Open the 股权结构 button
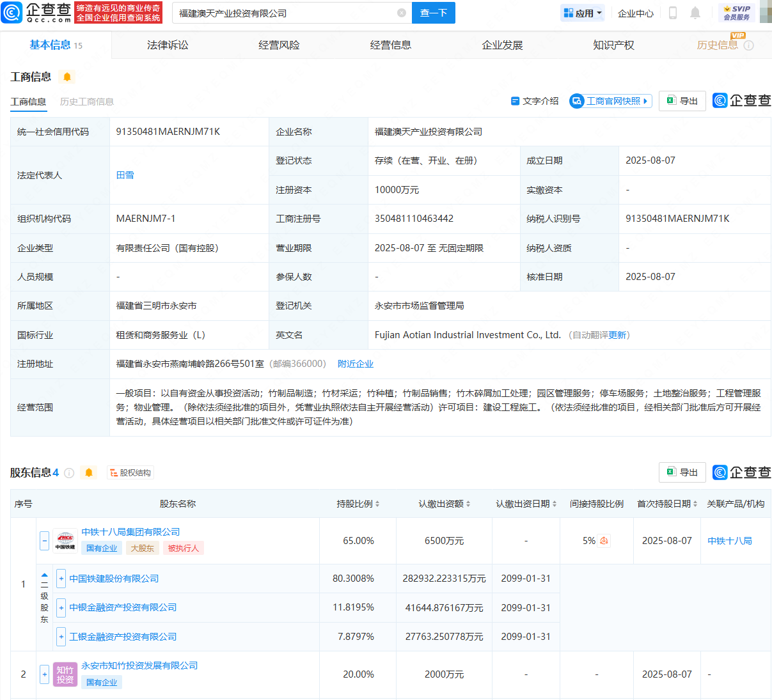The image size is (772, 700). 130,473
